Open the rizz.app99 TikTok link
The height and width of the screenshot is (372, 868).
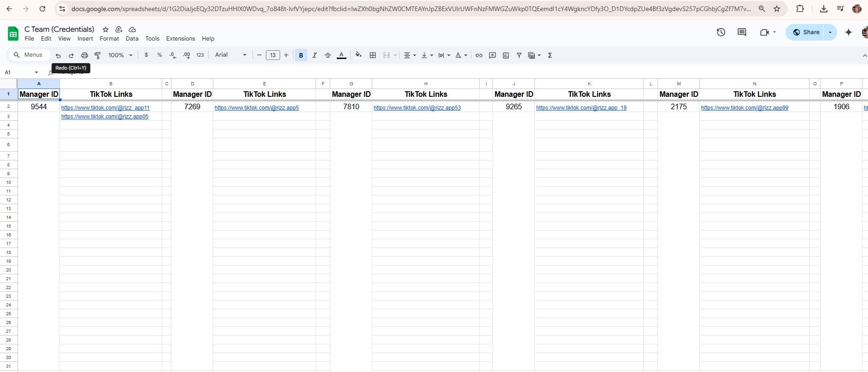point(745,108)
